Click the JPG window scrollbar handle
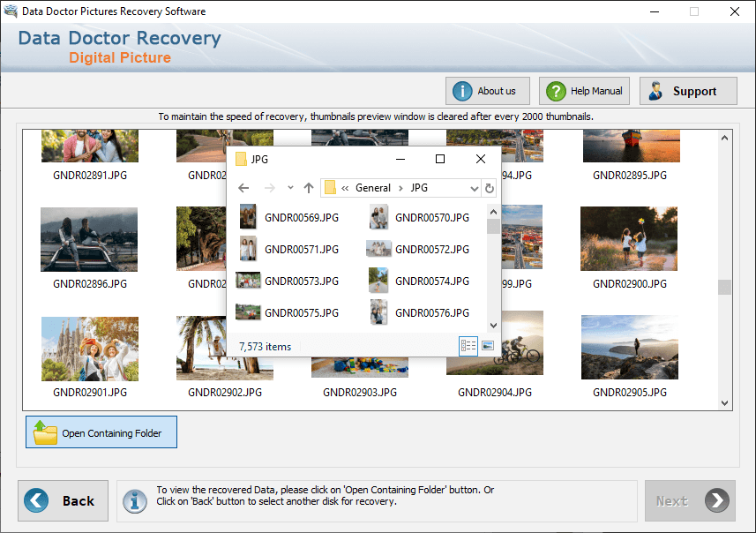The image size is (756, 533). click(493, 226)
